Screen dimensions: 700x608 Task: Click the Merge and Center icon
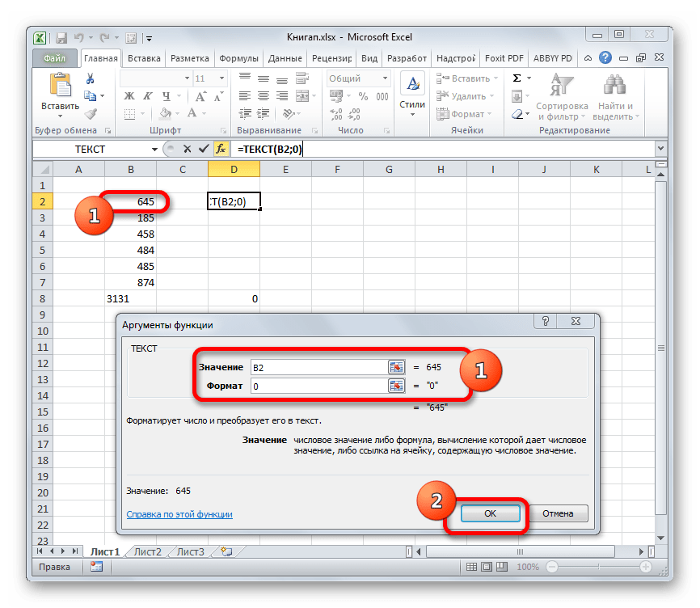pyautogui.click(x=302, y=96)
